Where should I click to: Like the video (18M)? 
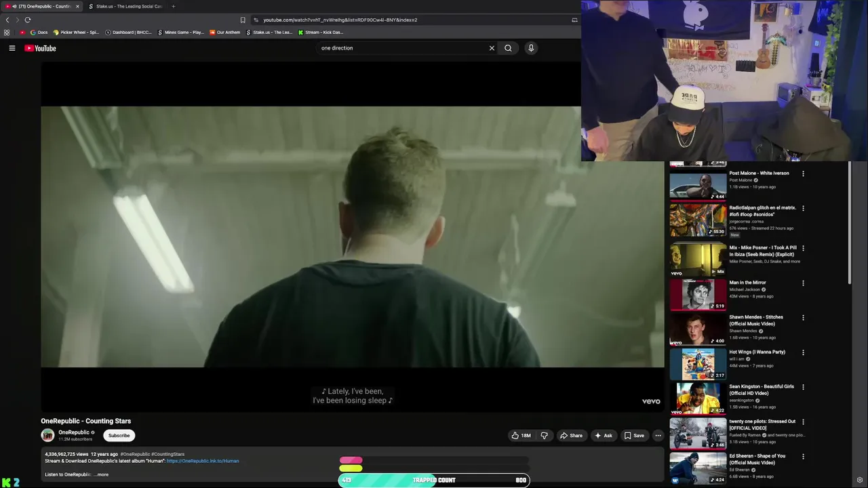coord(521,435)
